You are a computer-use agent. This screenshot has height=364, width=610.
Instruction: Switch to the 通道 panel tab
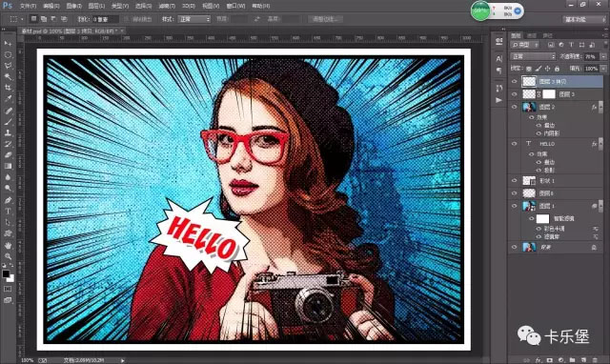click(532, 35)
